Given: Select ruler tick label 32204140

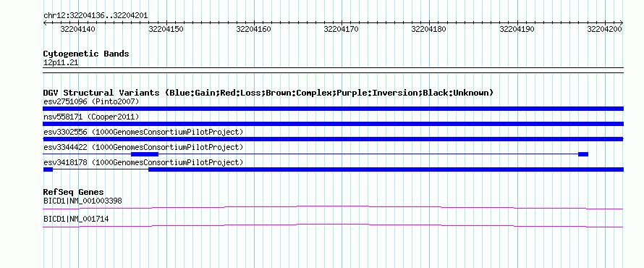Looking at the screenshot, I should point(78,29).
